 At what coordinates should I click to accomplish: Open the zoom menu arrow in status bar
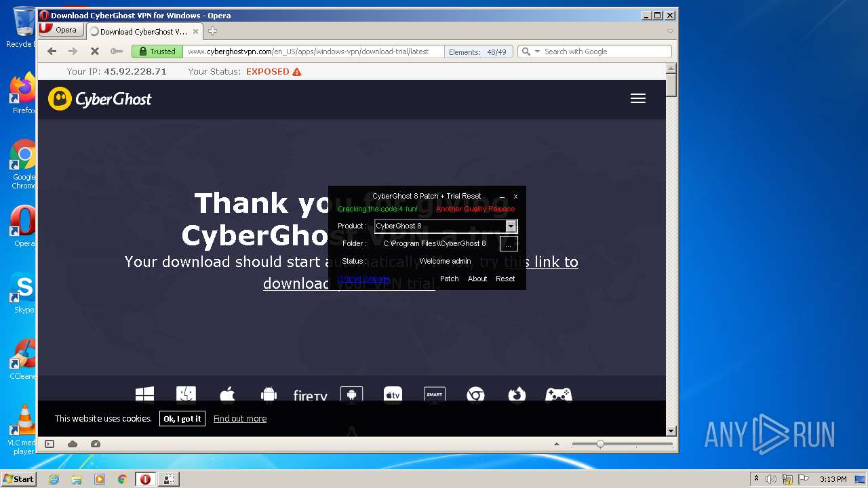click(x=557, y=445)
